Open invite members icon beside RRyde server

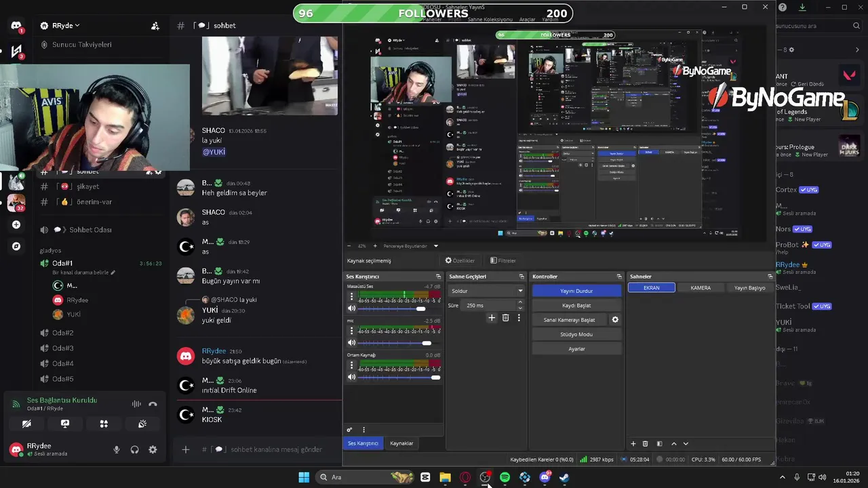[x=155, y=26]
